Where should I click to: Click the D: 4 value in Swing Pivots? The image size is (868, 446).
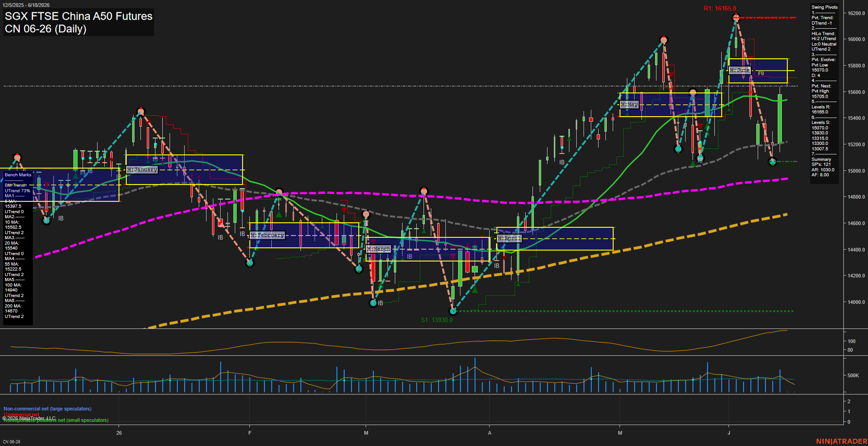coord(816,76)
